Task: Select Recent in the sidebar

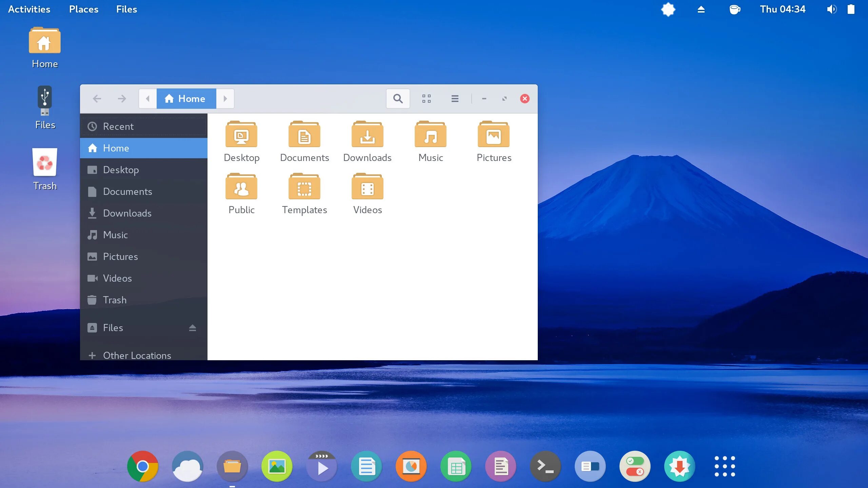Action: [118, 126]
